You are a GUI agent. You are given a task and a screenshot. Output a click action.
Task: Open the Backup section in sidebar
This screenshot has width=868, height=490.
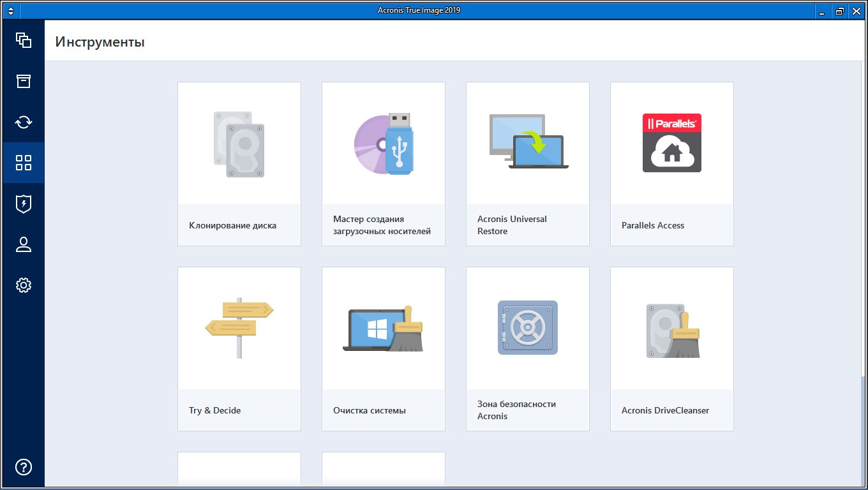click(24, 40)
